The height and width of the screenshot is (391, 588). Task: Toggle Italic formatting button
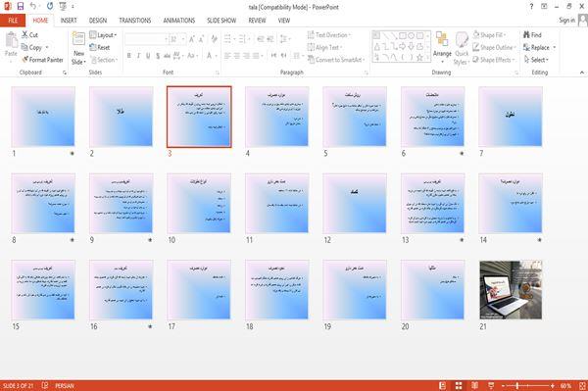pyautogui.click(x=138, y=56)
